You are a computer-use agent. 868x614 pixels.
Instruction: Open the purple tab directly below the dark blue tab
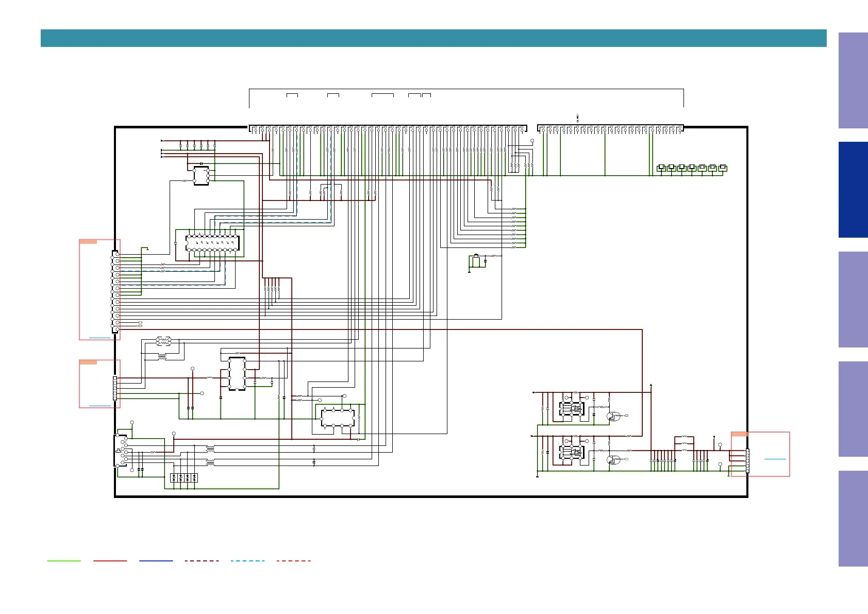coord(853,300)
